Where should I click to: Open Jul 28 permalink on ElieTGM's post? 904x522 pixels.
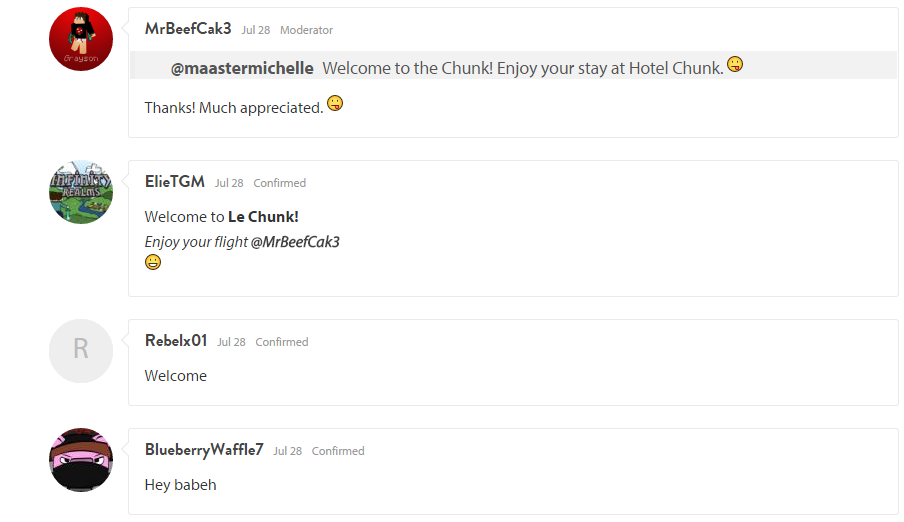(229, 183)
